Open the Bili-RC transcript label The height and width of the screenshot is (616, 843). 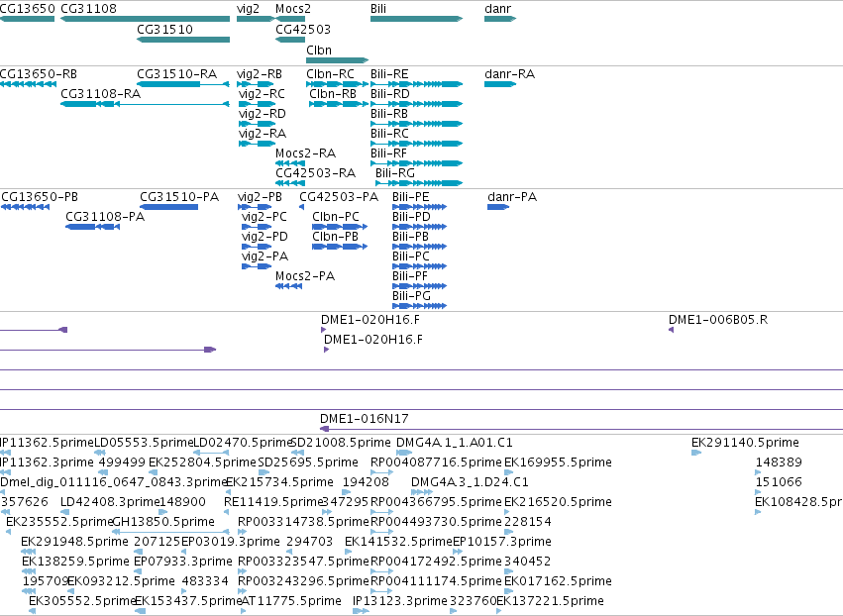389,134
